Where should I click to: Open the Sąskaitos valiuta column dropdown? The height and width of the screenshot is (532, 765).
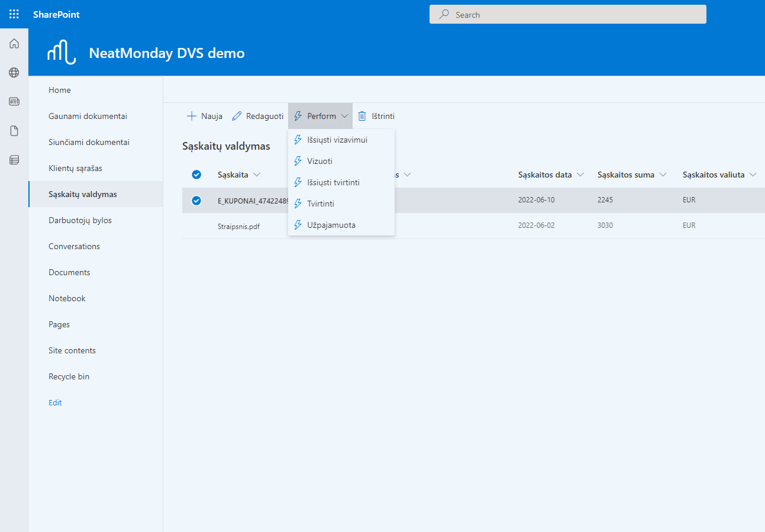tap(753, 175)
